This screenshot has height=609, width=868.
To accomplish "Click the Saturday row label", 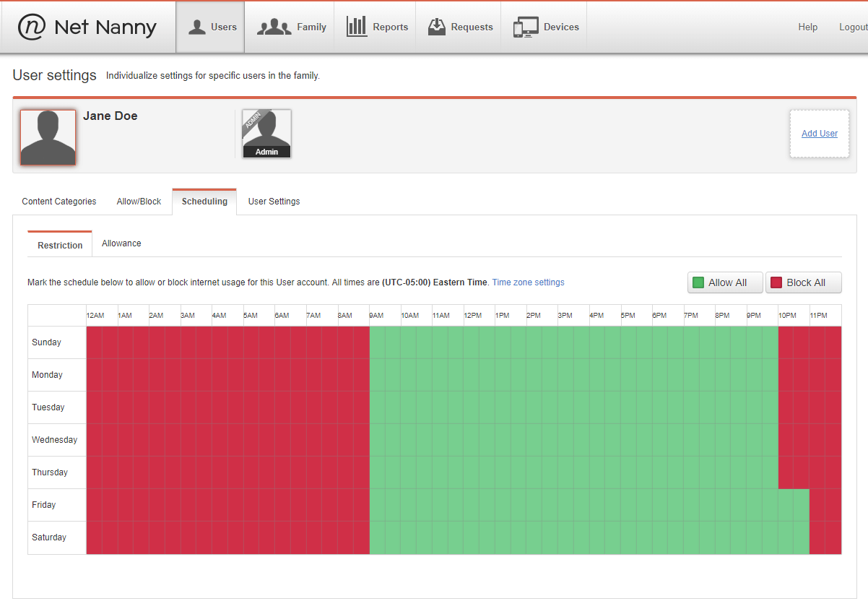I will (49, 537).
